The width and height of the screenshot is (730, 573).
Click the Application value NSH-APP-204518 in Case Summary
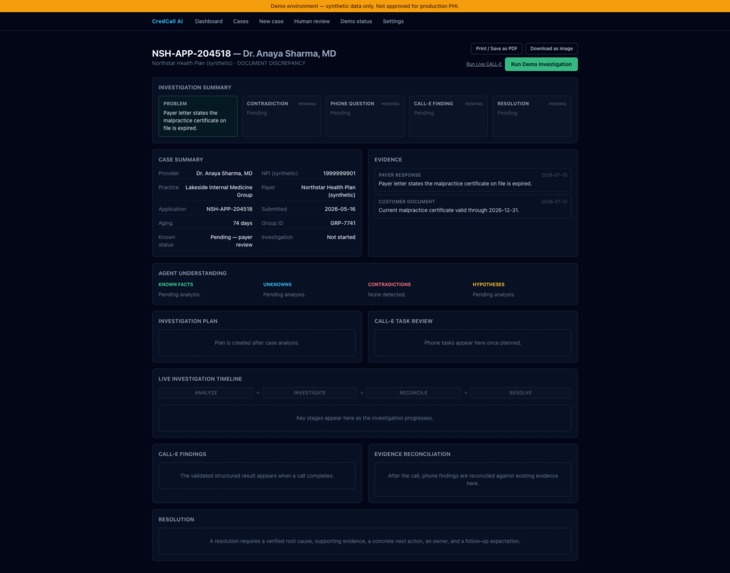click(229, 209)
